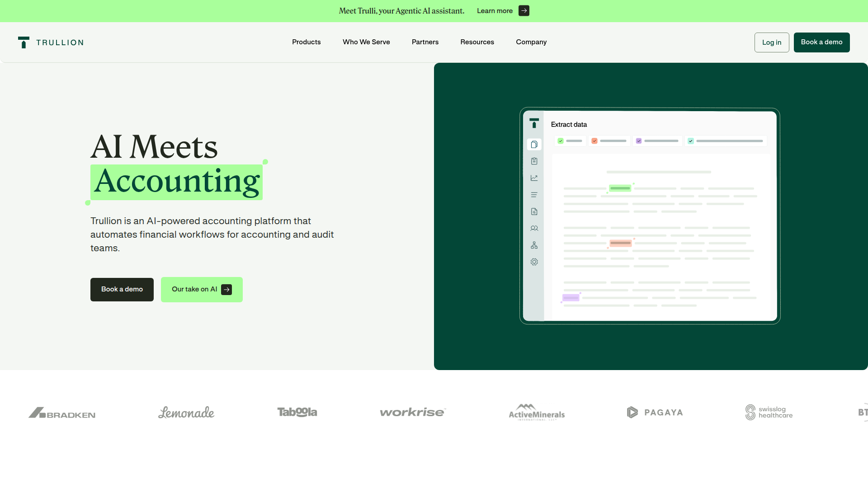Expand the Resources navigation menu

477,42
